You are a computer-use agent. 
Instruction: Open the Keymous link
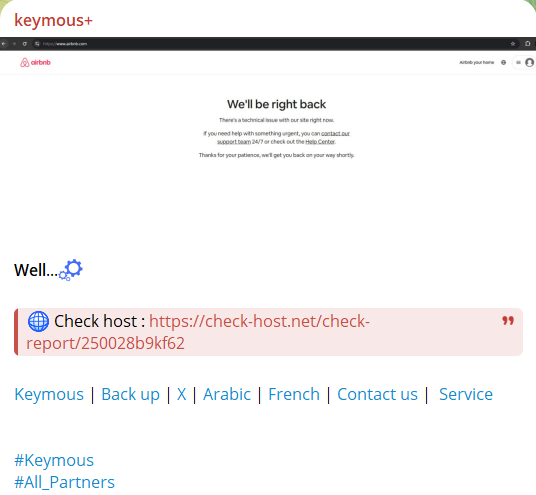(x=49, y=394)
